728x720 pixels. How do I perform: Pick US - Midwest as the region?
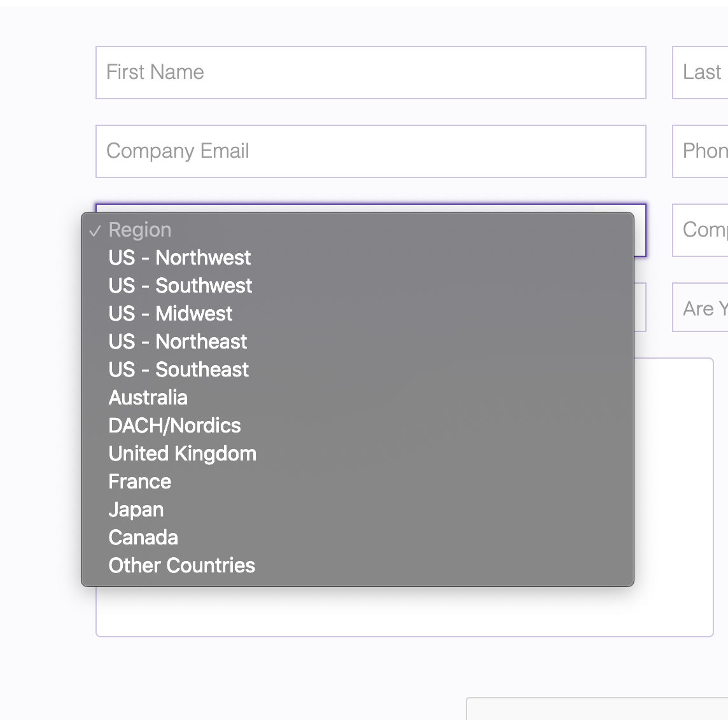click(171, 314)
